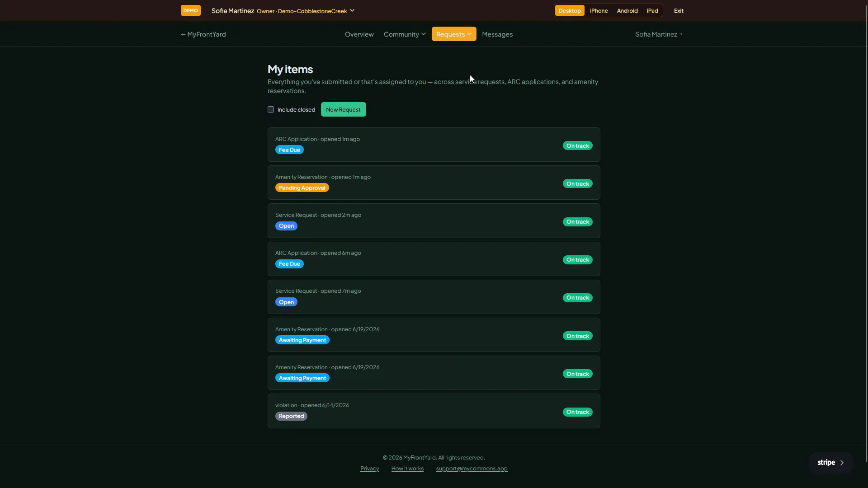Image resolution: width=868 pixels, height=488 pixels.
Task: Open the Community menu dropdown
Action: pyautogui.click(x=405, y=34)
